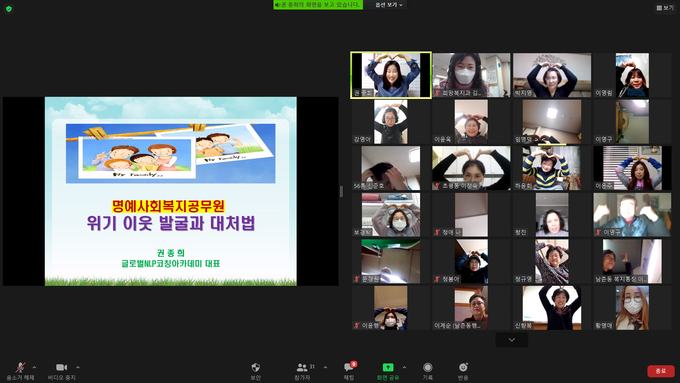Select the 남촌동 복지통장 video tile
Image resolution: width=680 pixels, height=383 pixels.
(632, 262)
